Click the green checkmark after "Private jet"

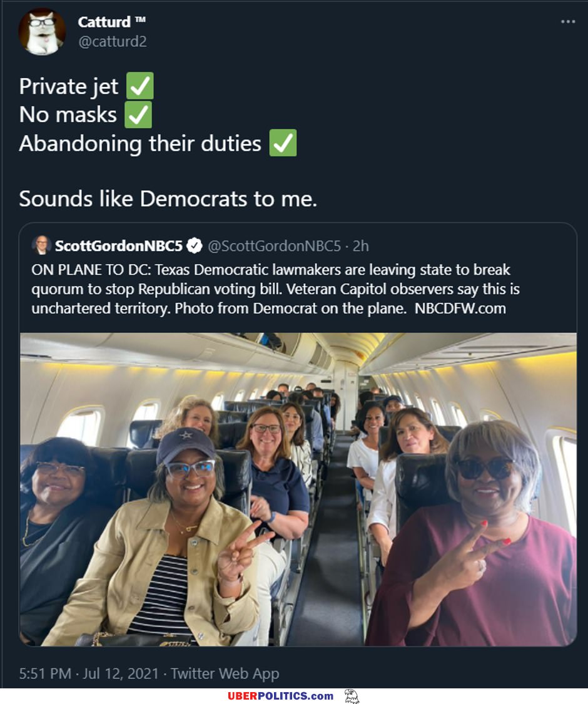tap(139, 86)
